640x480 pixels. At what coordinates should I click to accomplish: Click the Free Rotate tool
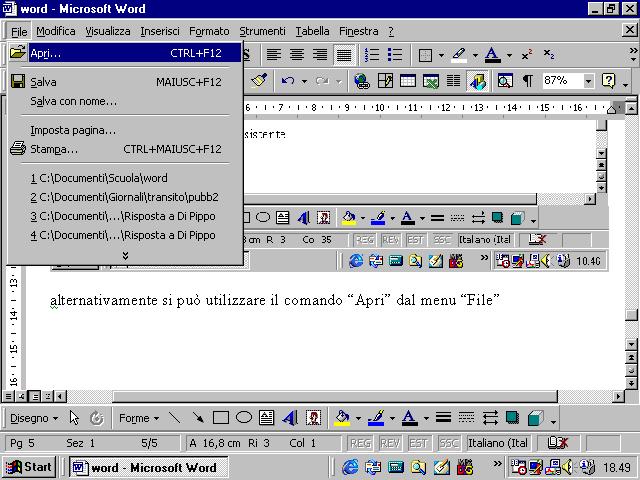point(97,418)
